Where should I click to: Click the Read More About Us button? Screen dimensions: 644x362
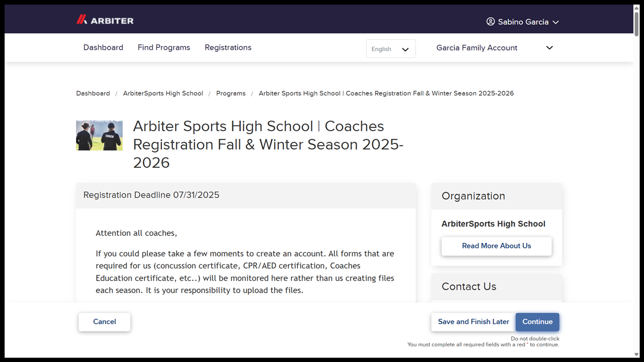click(497, 246)
